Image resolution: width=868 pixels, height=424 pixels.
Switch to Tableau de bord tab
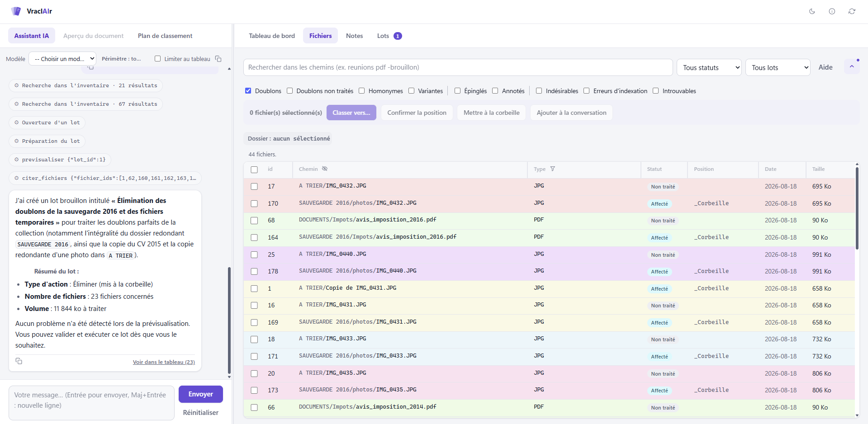272,36
